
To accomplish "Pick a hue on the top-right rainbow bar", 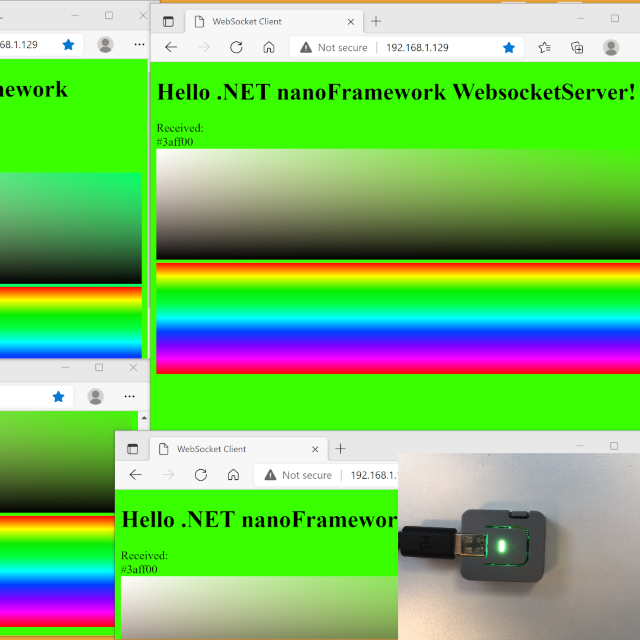I will point(398,318).
